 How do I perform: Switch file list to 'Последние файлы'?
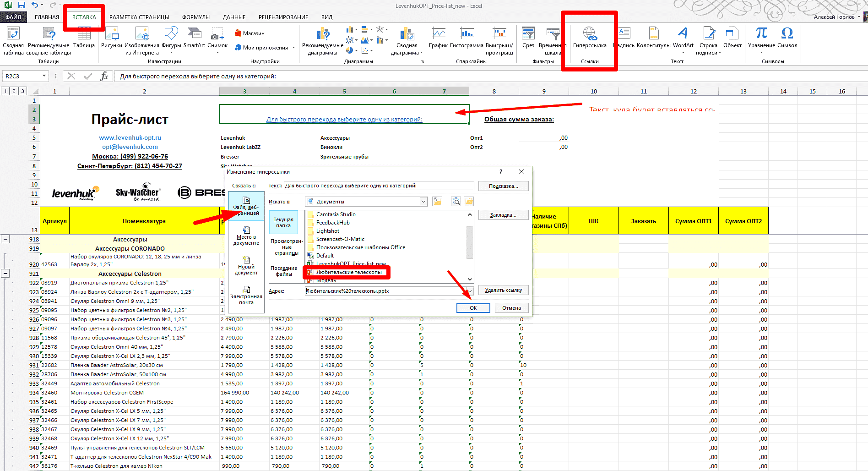[284, 271]
